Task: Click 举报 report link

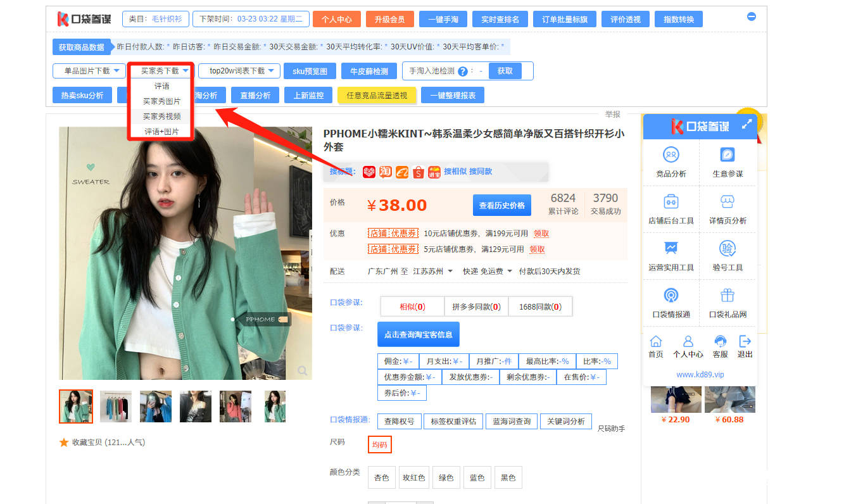Action: pyautogui.click(x=612, y=114)
